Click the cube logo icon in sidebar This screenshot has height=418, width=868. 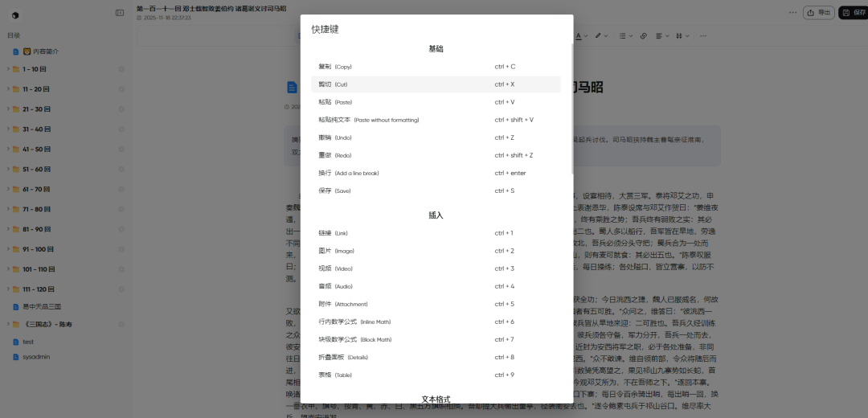click(x=15, y=14)
